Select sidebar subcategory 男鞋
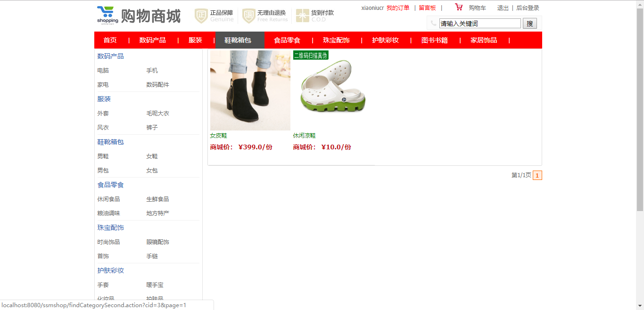 [103, 156]
